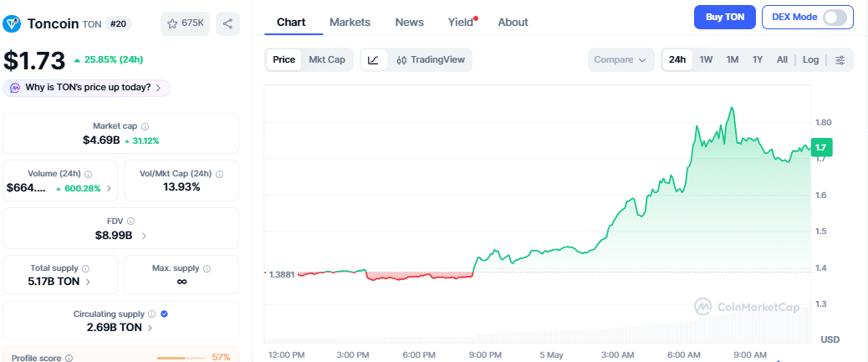Click the chart peak near 1.80

pos(733,108)
